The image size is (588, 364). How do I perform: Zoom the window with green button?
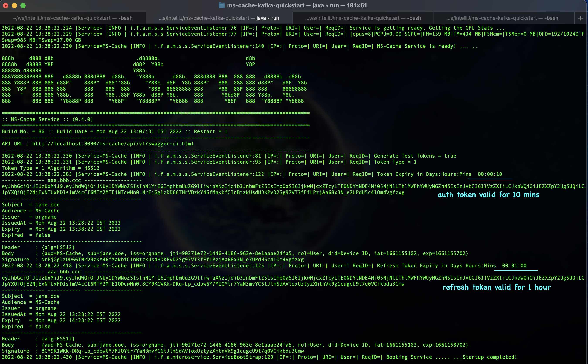(x=23, y=5)
